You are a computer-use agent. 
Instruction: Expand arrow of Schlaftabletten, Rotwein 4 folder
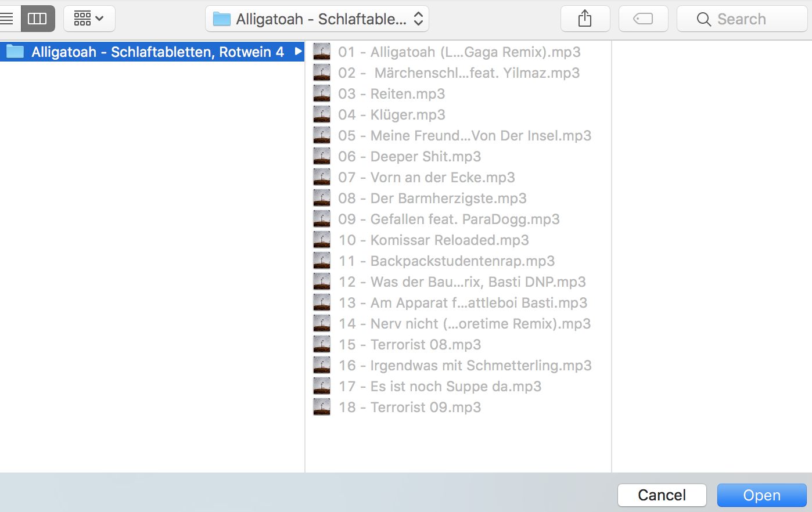[x=298, y=52]
